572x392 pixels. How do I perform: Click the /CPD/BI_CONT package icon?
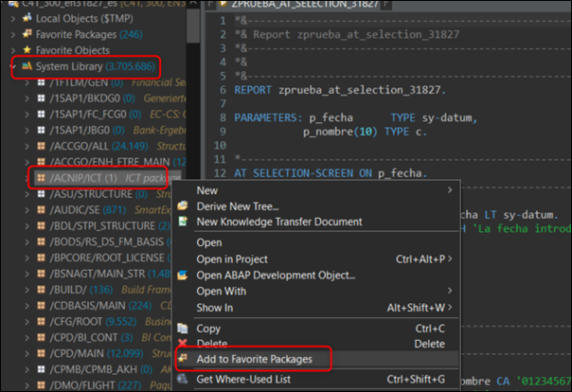pyautogui.click(x=42, y=338)
